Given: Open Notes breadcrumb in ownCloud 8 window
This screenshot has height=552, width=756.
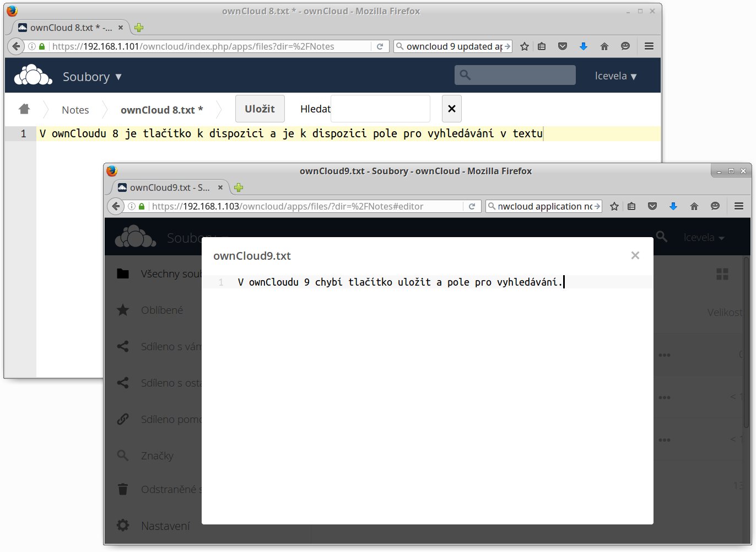Looking at the screenshot, I should 75,110.
